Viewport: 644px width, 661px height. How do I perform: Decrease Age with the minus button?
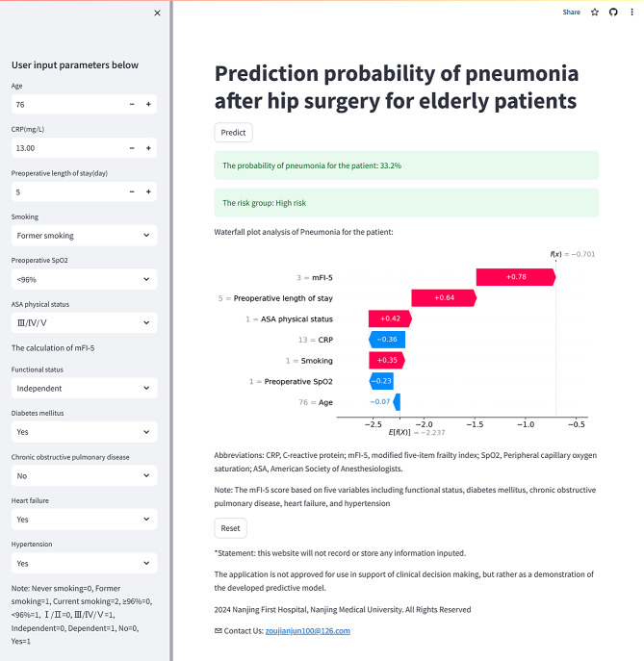pyautogui.click(x=132, y=104)
